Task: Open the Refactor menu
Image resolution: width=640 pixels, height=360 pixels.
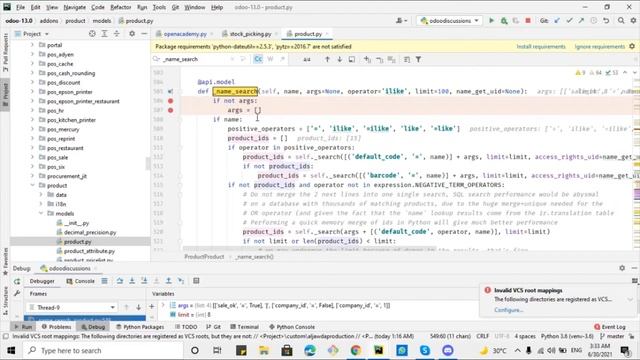Action: (x=121, y=7)
